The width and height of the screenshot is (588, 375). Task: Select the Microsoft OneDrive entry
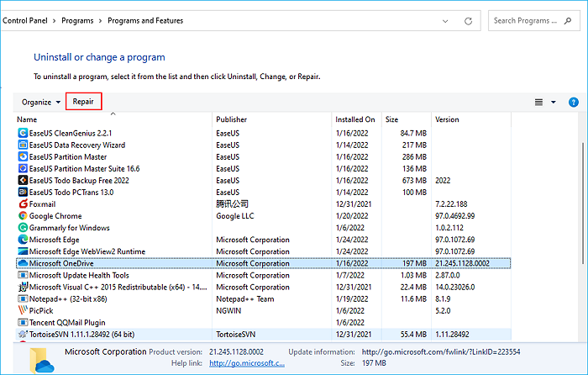point(263,263)
